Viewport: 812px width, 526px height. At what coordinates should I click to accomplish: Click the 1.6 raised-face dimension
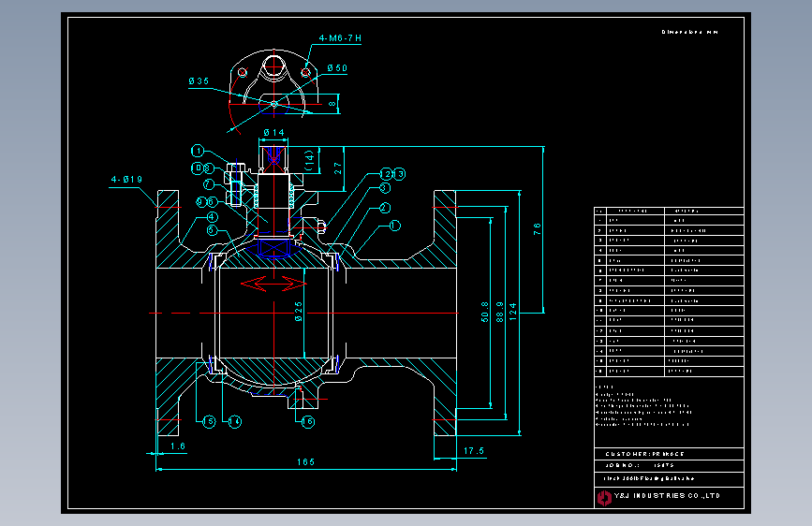pos(178,446)
